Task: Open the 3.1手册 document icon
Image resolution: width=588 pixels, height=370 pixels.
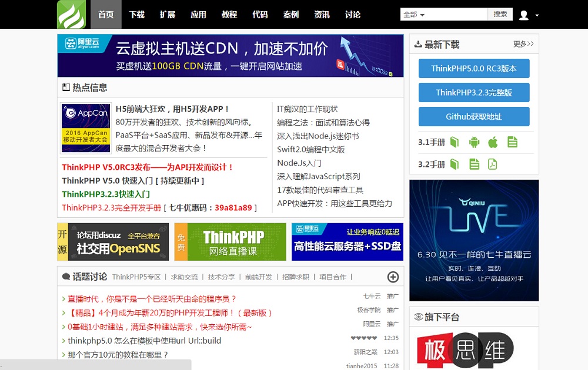Action: [512, 142]
